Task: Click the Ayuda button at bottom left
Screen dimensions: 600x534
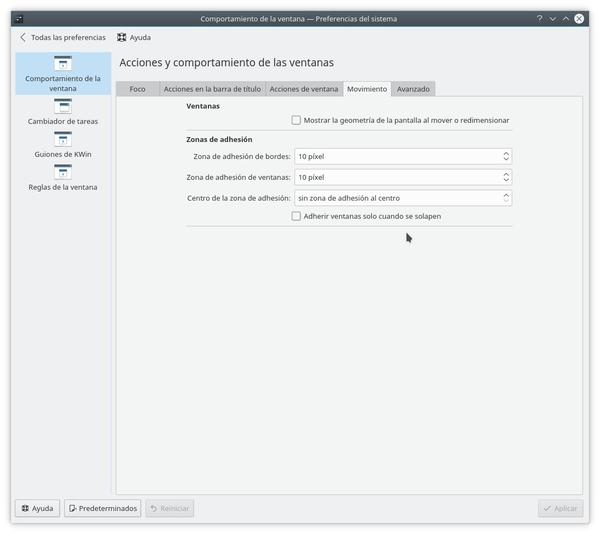Action: [x=37, y=508]
